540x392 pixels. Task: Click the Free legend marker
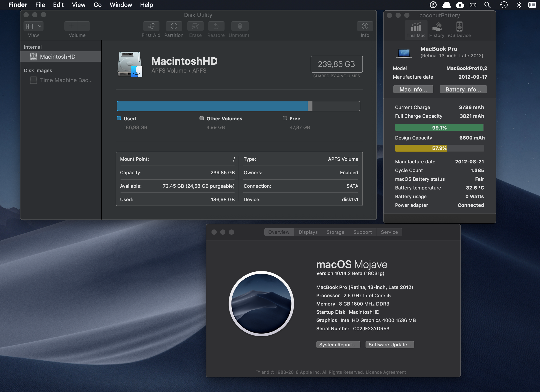(x=285, y=118)
